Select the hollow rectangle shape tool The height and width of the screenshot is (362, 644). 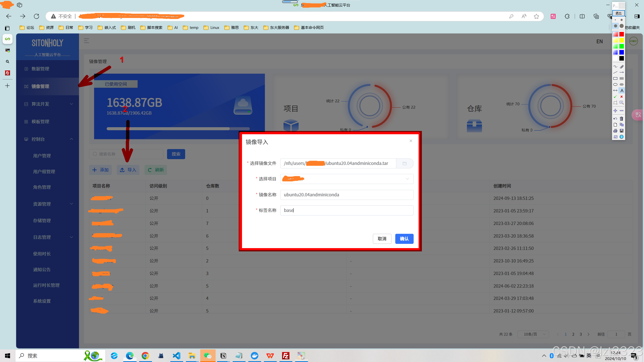pyautogui.click(x=615, y=78)
